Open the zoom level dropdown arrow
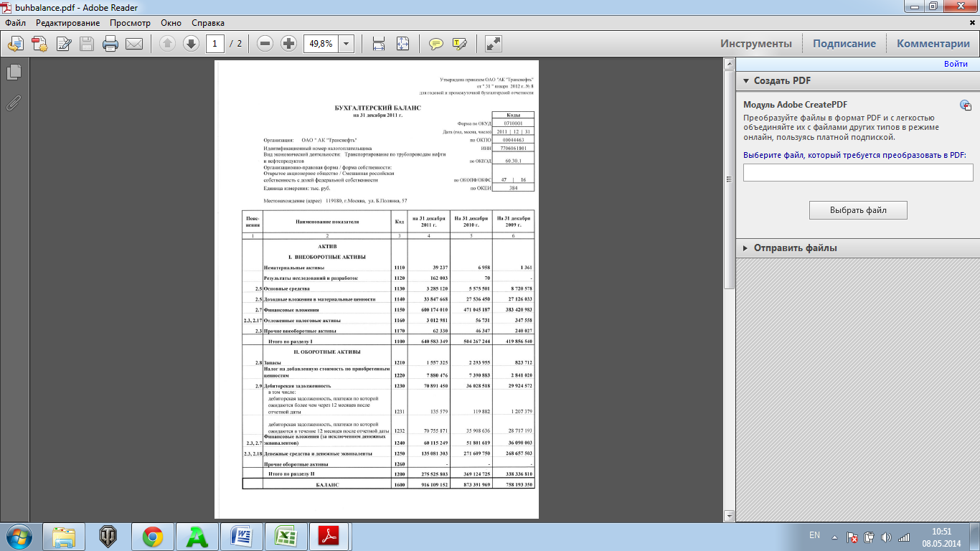Screen dimensions: 980x551 (347, 44)
